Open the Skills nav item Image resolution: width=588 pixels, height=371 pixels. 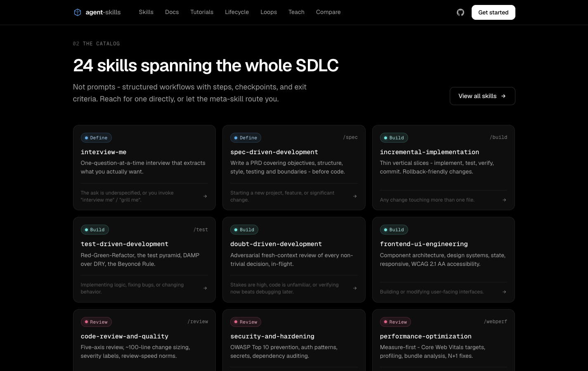point(146,12)
